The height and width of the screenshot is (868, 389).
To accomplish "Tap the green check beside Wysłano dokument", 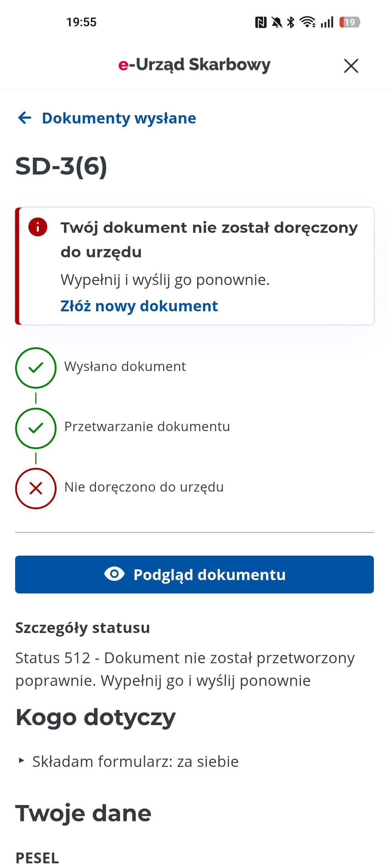I will 36,367.
